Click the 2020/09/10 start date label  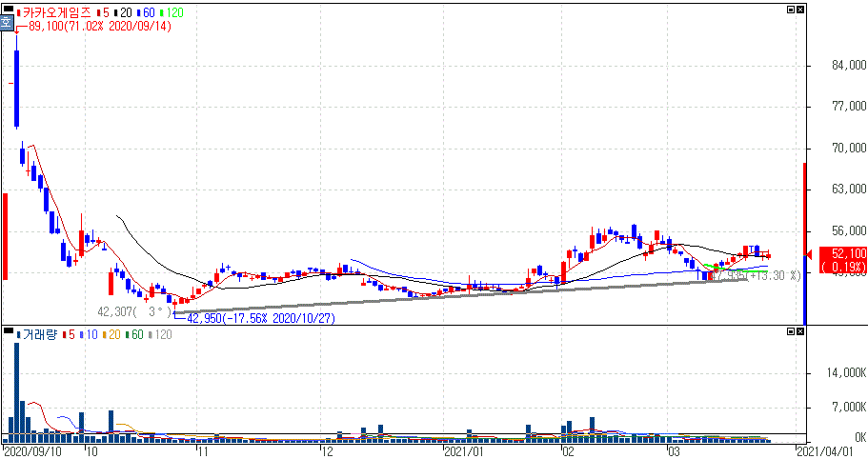tap(32, 451)
